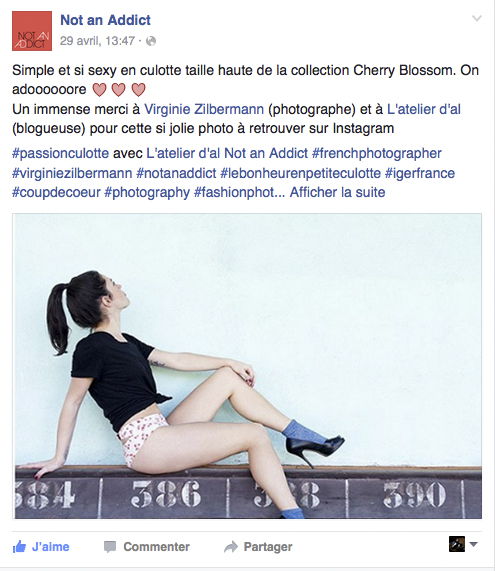Expand post text with Afficher la suite
Image resolution: width=495 pixels, height=571 pixels.
point(337,192)
